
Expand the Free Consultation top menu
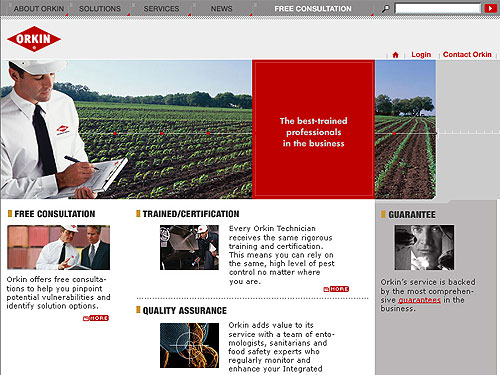point(313,9)
